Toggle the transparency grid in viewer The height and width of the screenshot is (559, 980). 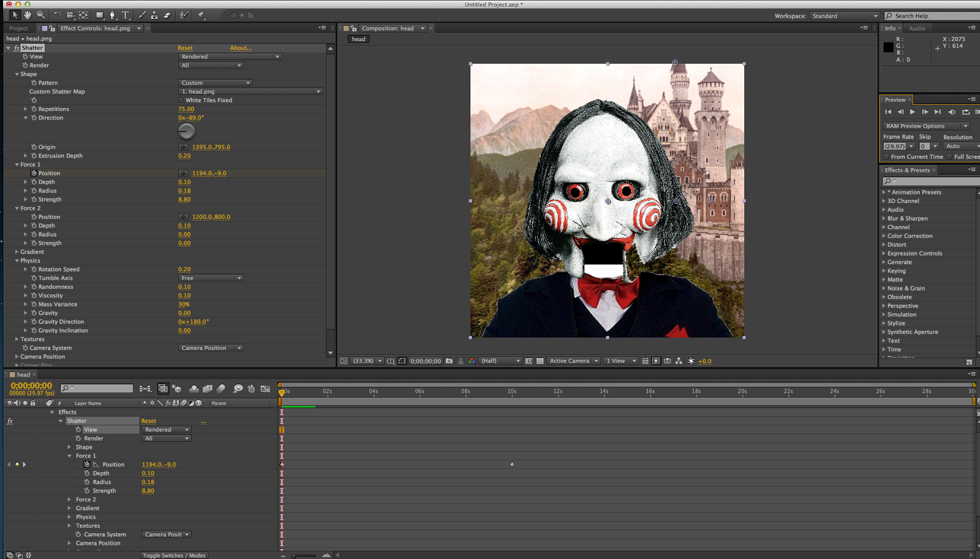tap(540, 361)
